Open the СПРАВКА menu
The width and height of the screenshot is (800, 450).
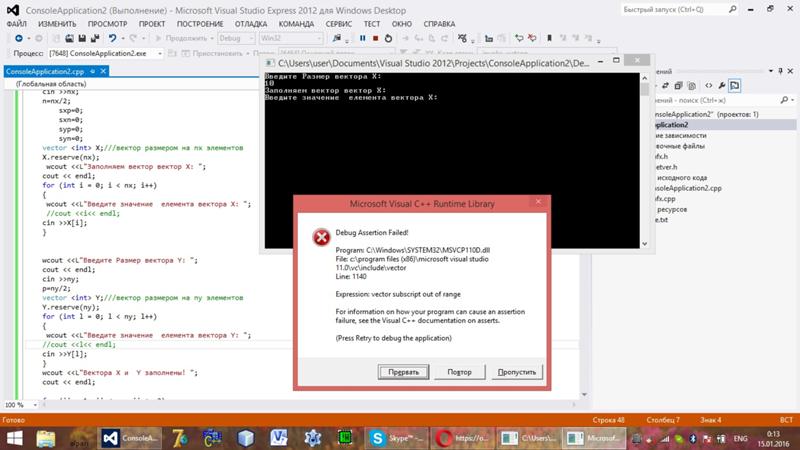439,24
